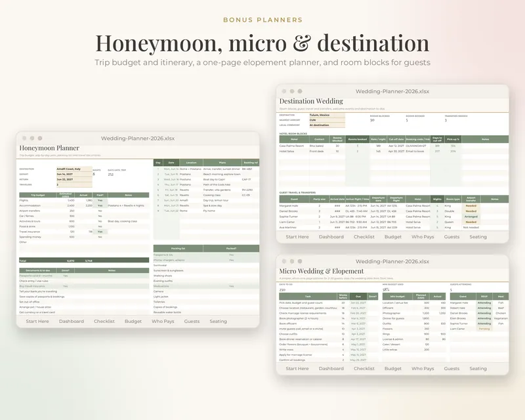Open Guests tab in Micro Wedding window
Screen dimensions: 525x420
(x=451, y=368)
